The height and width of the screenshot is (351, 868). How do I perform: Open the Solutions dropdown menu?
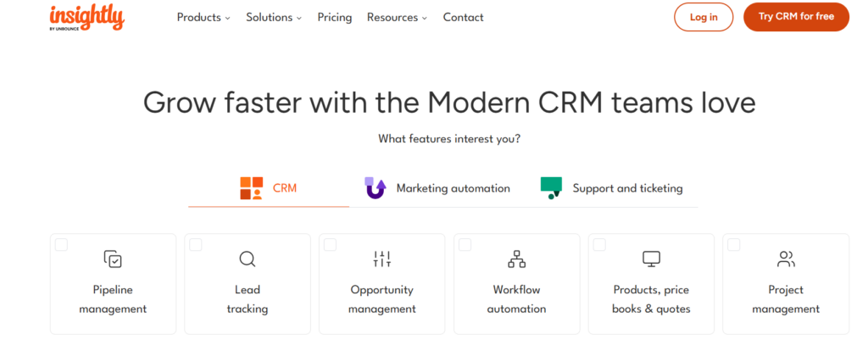tap(274, 17)
